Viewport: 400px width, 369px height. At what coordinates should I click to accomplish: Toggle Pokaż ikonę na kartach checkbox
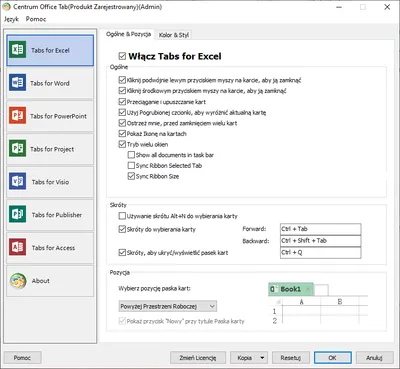click(122, 134)
